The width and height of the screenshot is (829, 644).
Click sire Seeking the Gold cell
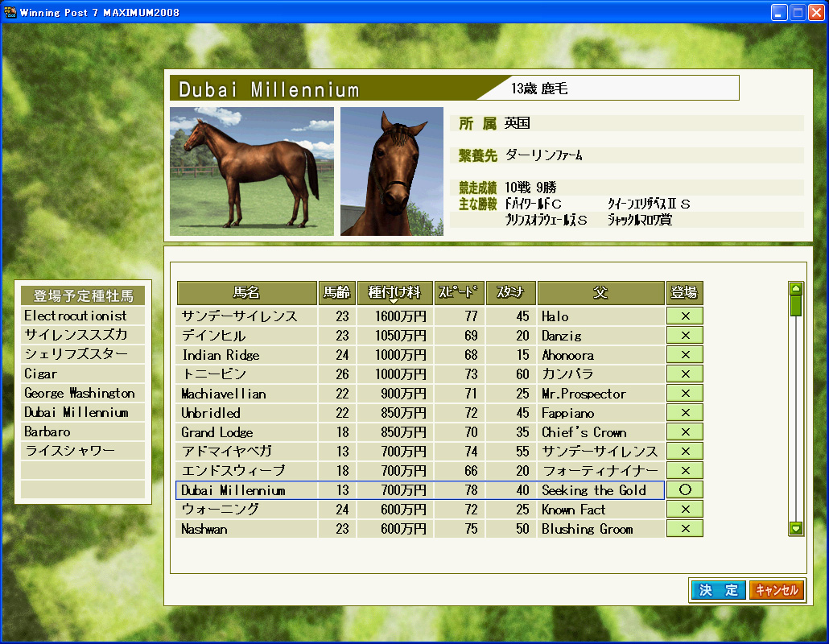point(600,489)
